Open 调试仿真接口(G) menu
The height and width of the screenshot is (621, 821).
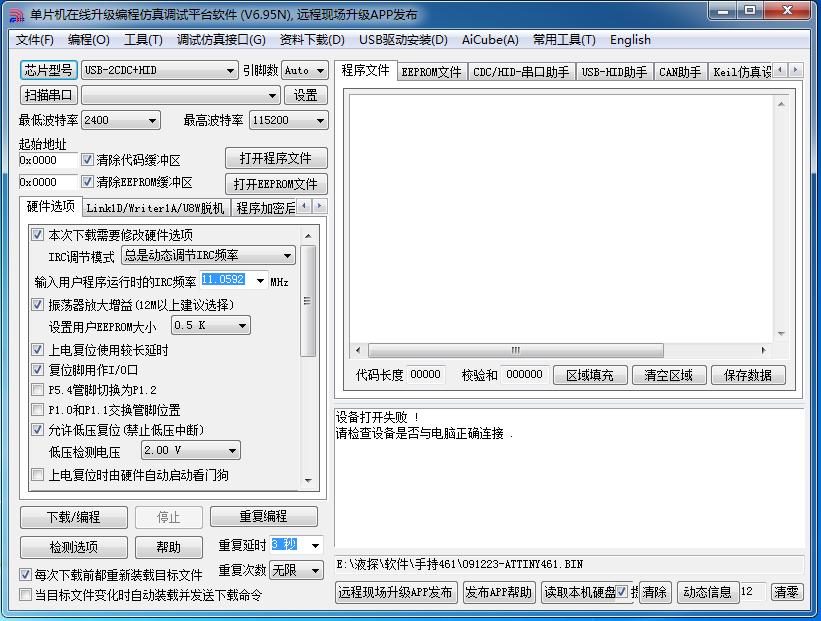pyautogui.click(x=221, y=40)
